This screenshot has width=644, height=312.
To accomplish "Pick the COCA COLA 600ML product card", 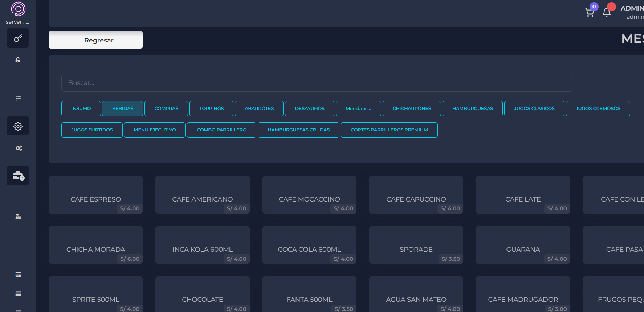I will tap(309, 245).
